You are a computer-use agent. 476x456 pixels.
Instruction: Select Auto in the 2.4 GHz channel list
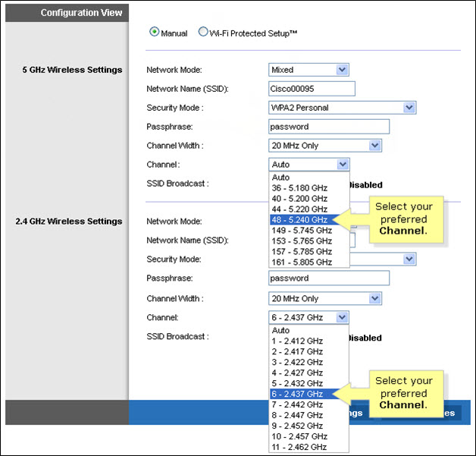[x=281, y=331]
